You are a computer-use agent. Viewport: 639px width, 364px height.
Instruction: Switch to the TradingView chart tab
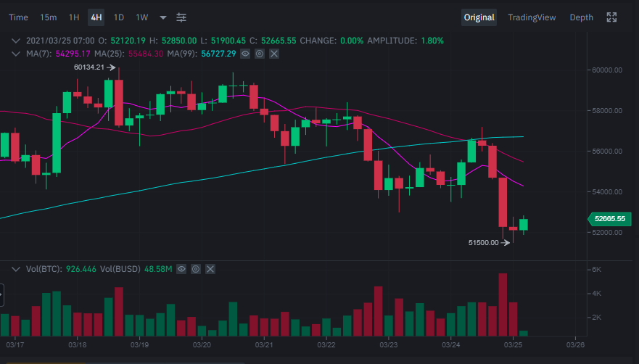click(532, 17)
